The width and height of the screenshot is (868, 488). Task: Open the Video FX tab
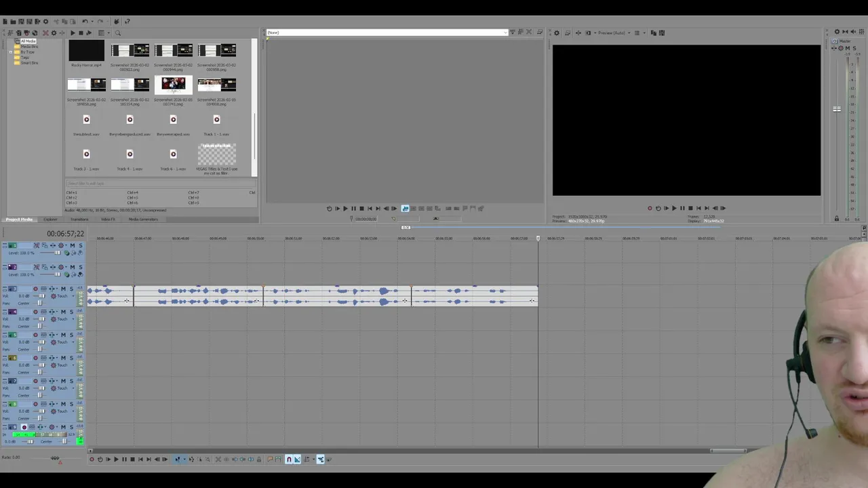108,220
